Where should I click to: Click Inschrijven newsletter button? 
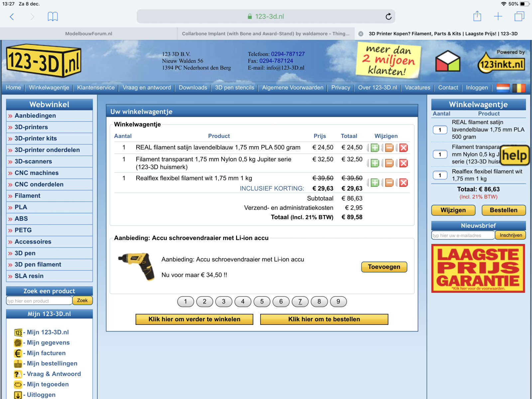[x=511, y=235]
